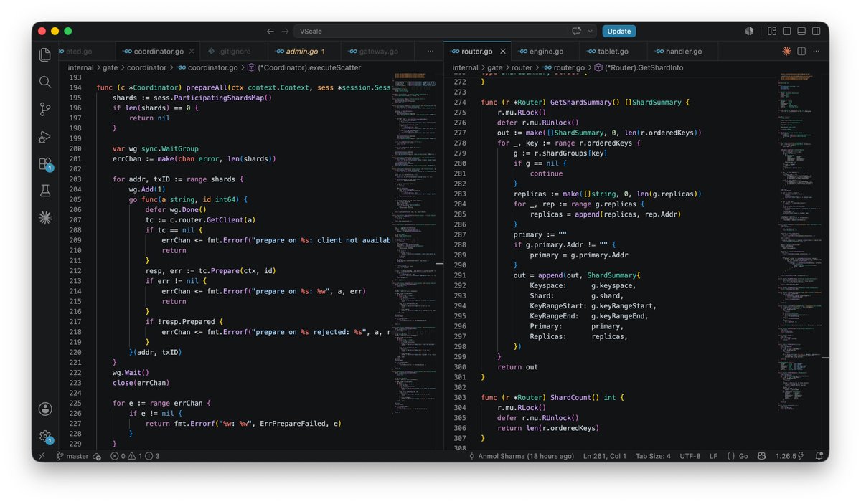861x504 pixels.
Task: Click the master branch indicator
Action: tap(72, 456)
